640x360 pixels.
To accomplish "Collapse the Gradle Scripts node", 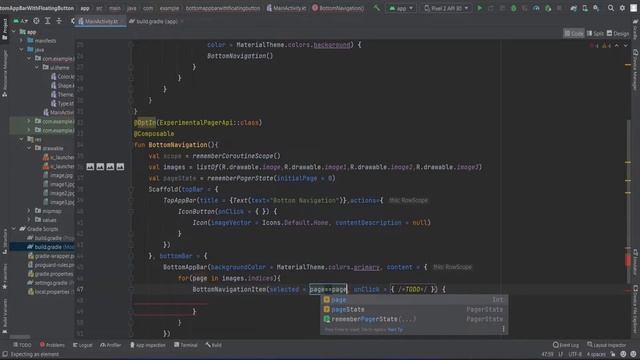I will click(x=14, y=229).
